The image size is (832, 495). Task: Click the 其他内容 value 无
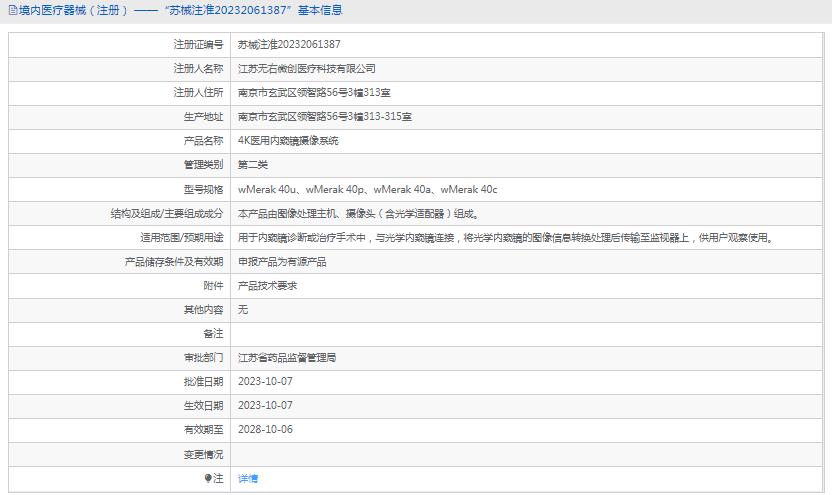[242, 309]
